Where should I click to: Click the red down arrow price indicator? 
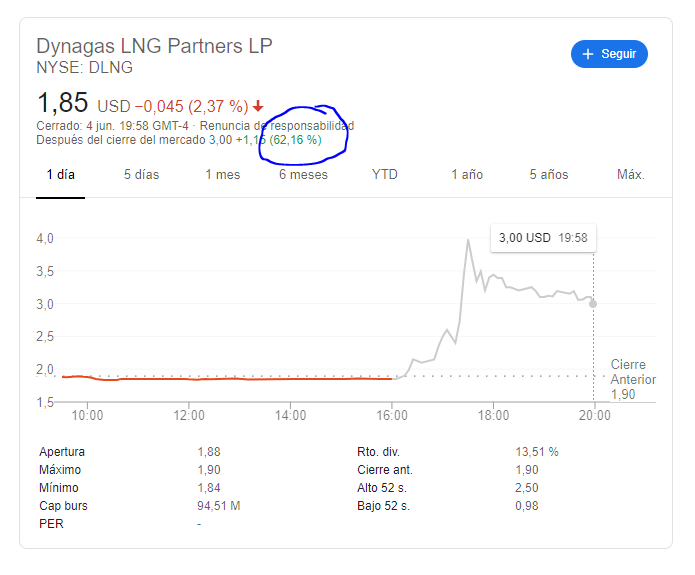tap(258, 106)
